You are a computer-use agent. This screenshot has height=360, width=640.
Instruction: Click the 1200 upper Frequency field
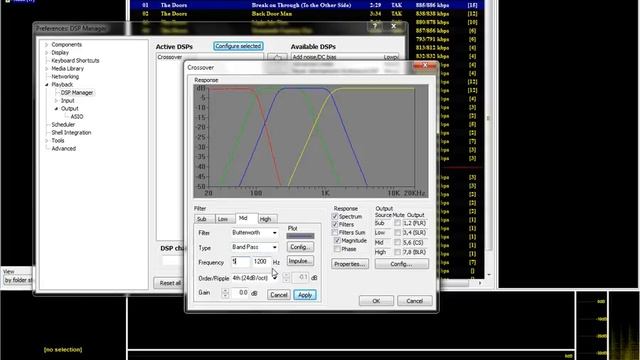(261, 262)
